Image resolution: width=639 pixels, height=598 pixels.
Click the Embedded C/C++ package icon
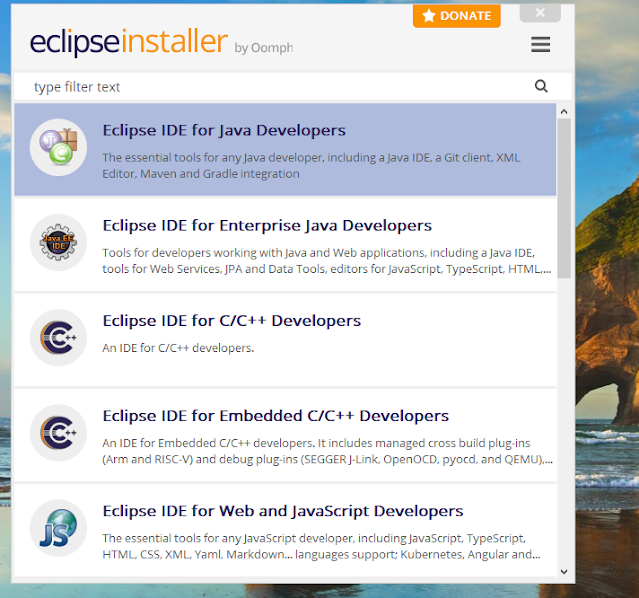click(x=58, y=433)
